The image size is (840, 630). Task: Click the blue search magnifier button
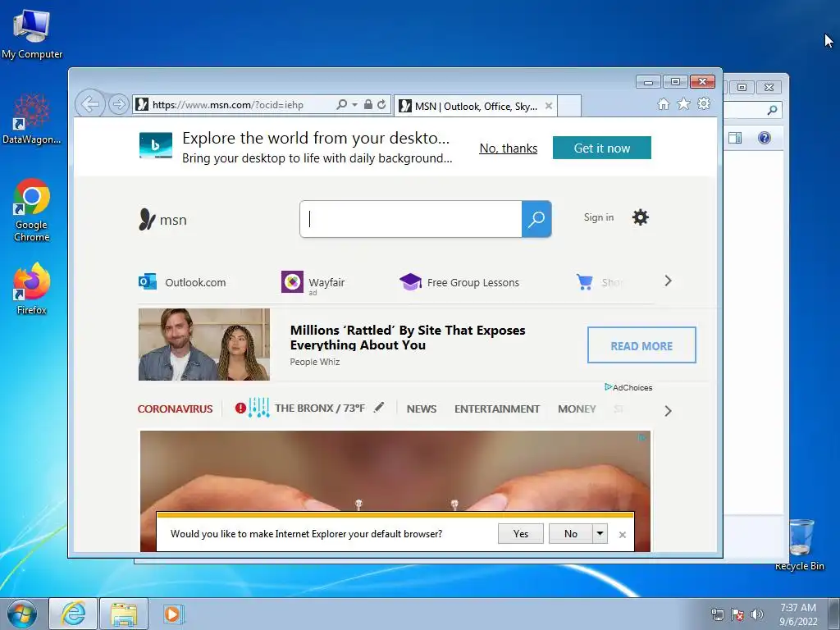click(536, 219)
